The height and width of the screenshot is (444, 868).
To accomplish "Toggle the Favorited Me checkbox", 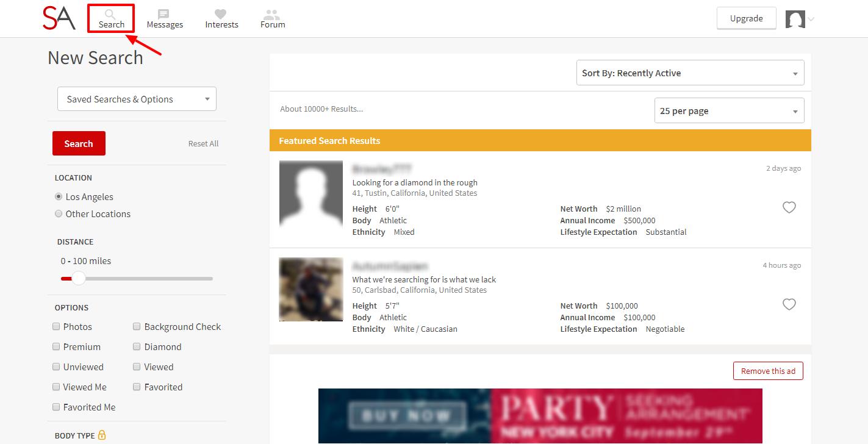I will coord(56,407).
